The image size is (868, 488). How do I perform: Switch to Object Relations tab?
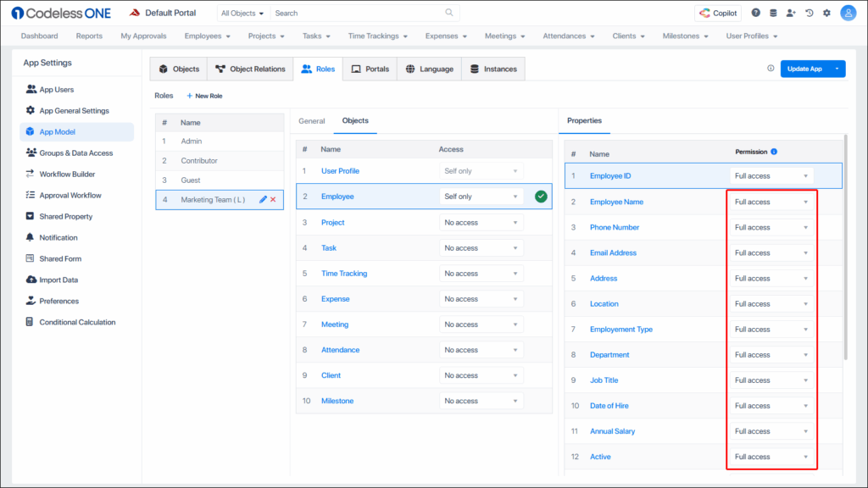(250, 69)
